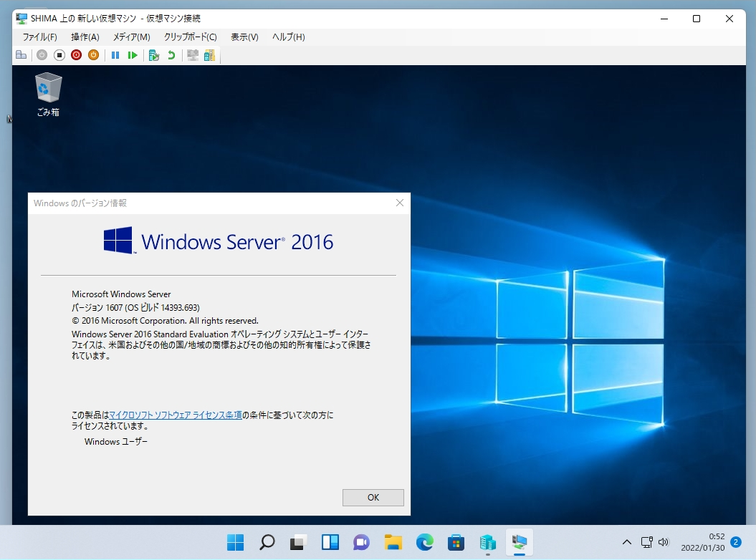Screen dimensions: 756x560
Task: Shut down the VM using the red power icon
Action: pyautogui.click(x=76, y=55)
